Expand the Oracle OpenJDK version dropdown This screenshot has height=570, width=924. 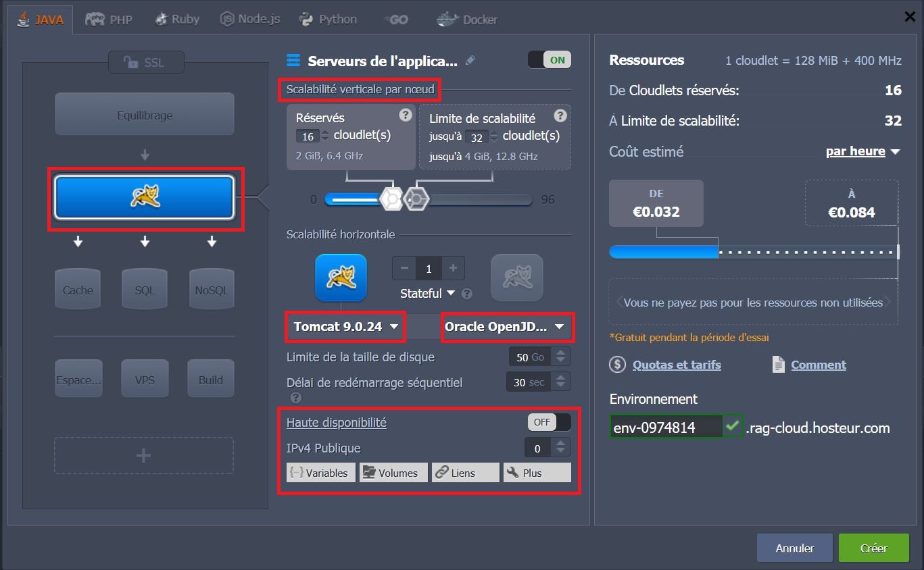(x=504, y=327)
